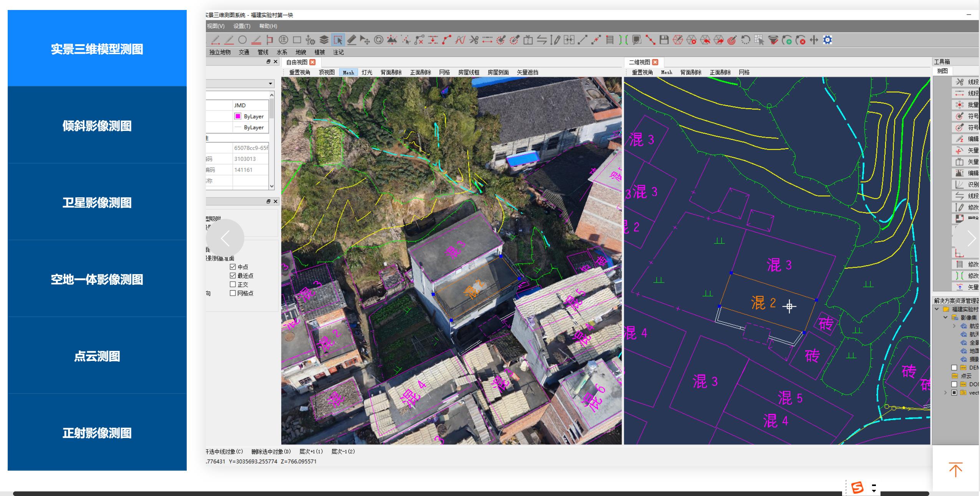Switch to the 植被 category tab
This screenshot has width=980, height=496.
320,52
